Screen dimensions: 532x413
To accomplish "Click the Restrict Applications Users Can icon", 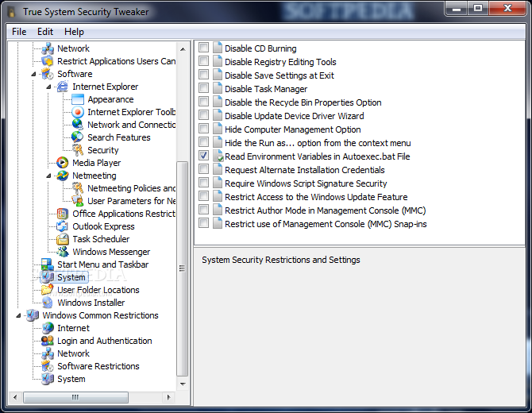I will coord(48,61).
